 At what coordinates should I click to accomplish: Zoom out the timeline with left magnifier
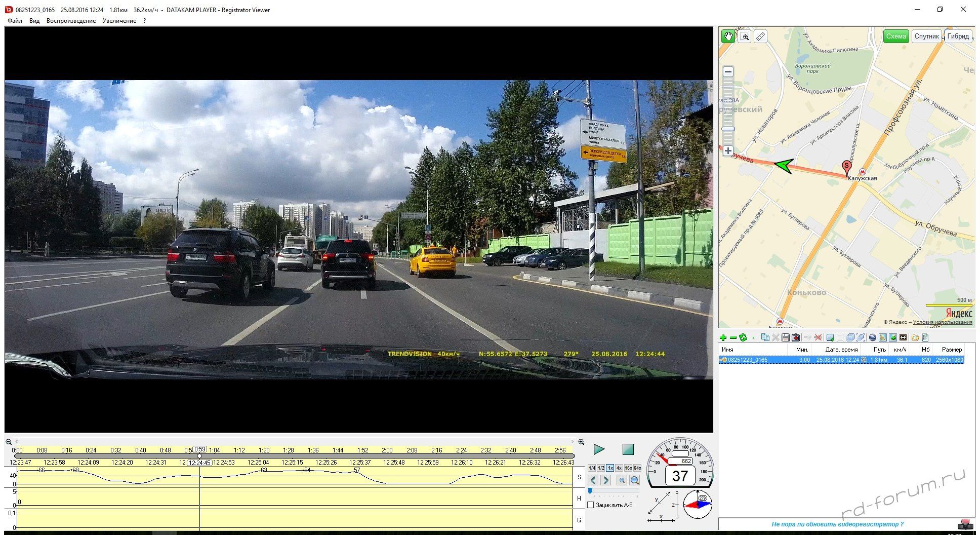[9, 442]
